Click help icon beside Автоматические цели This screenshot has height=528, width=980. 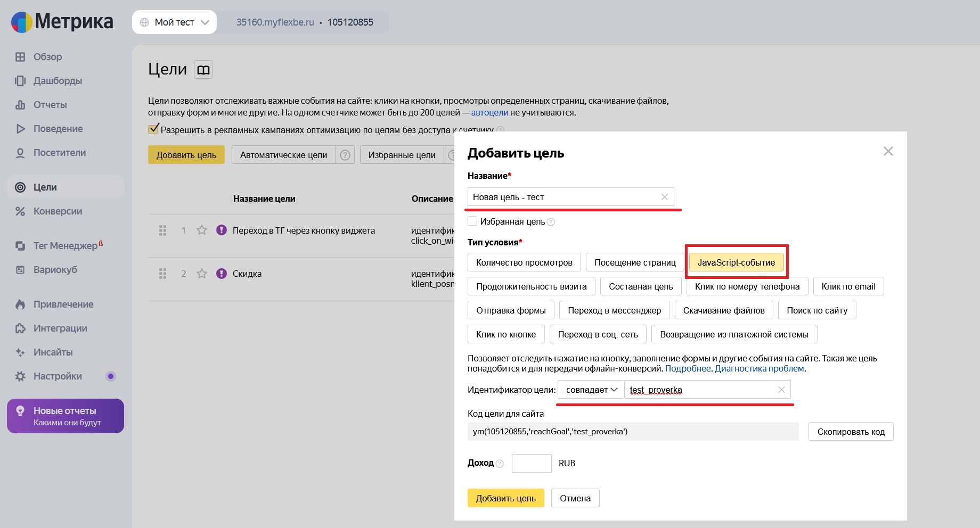click(x=345, y=155)
